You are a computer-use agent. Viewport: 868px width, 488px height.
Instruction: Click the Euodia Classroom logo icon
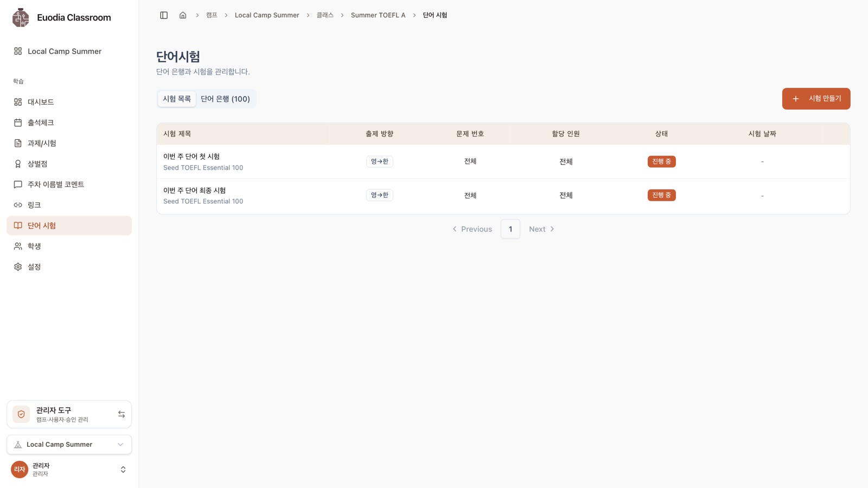[x=21, y=17]
